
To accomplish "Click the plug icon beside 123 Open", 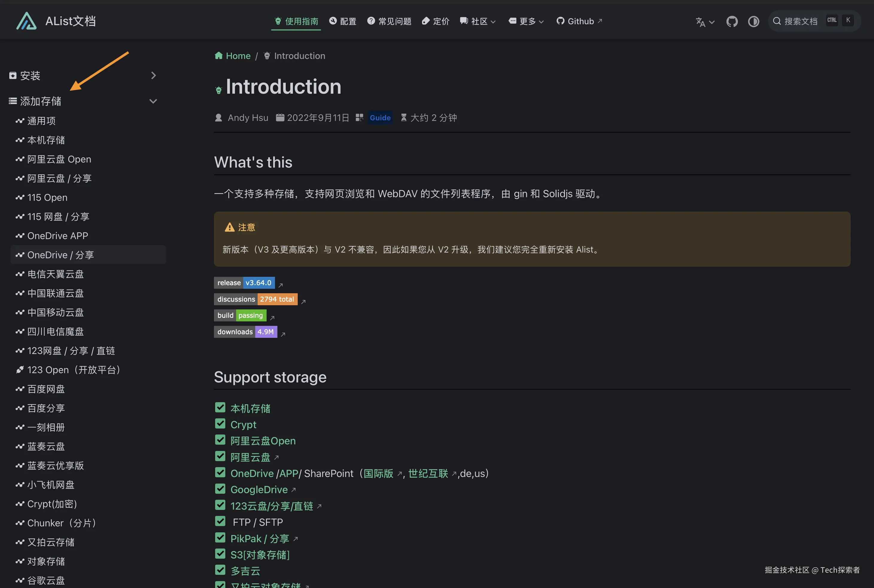I will (x=20, y=370).
